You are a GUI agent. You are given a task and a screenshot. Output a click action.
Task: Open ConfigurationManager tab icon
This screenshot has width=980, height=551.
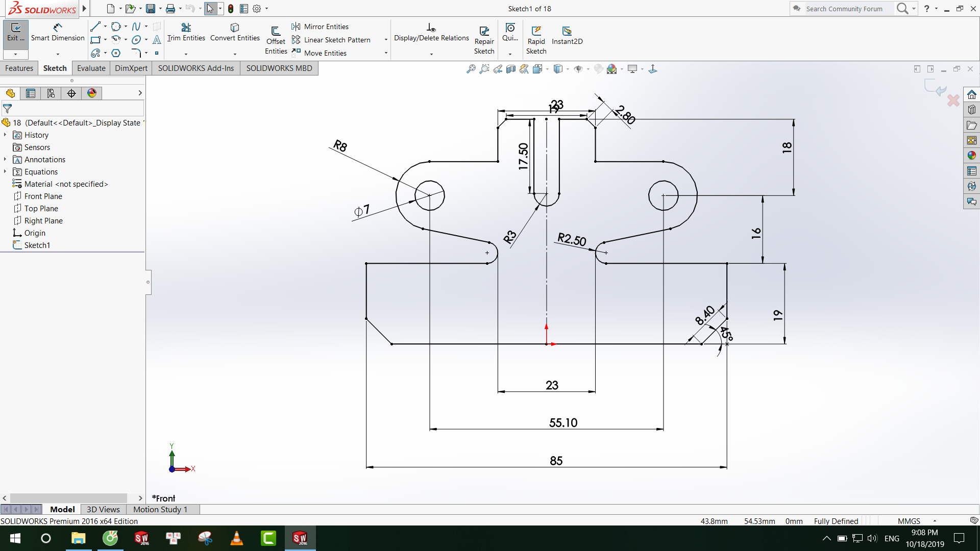coord(51,93)
